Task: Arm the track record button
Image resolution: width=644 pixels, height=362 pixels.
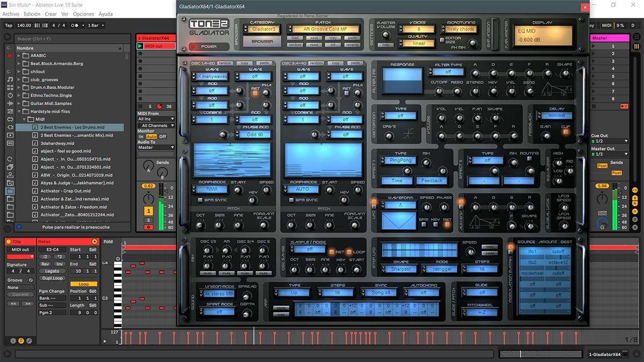Action: (149, 227)
